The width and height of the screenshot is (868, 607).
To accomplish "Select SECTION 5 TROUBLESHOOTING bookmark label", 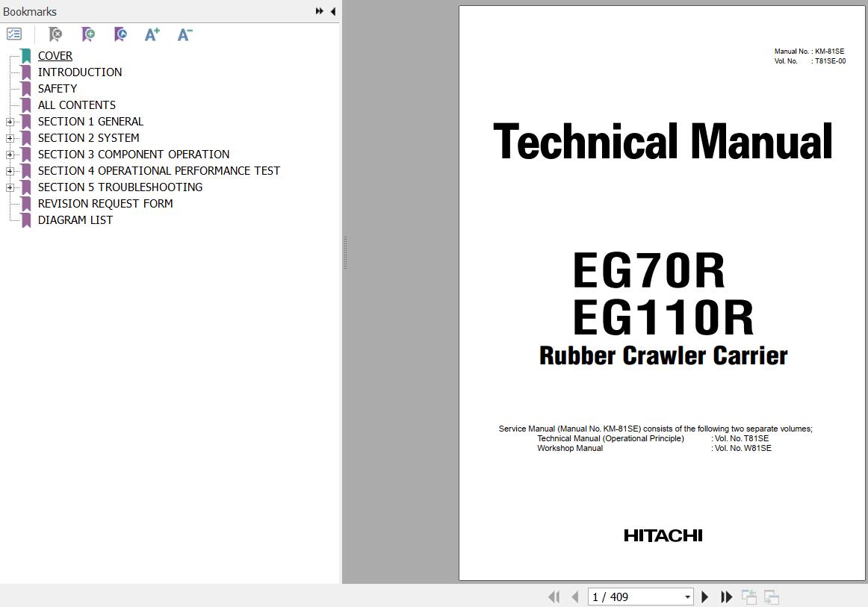I will 120,187.
